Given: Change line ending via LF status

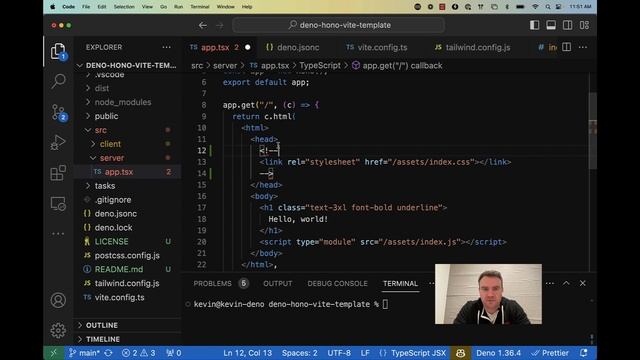Looking at the screenshot, I should 365,353.
